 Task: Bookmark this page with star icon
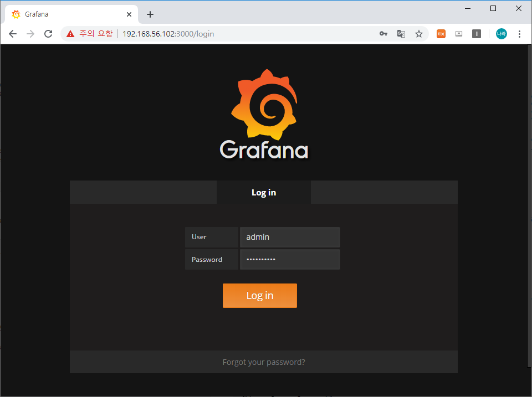419,34
